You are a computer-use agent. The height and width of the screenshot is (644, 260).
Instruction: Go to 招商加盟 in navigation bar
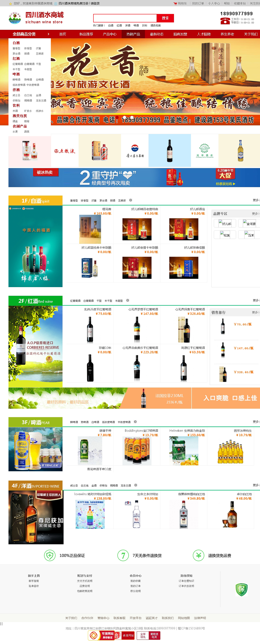180,34
